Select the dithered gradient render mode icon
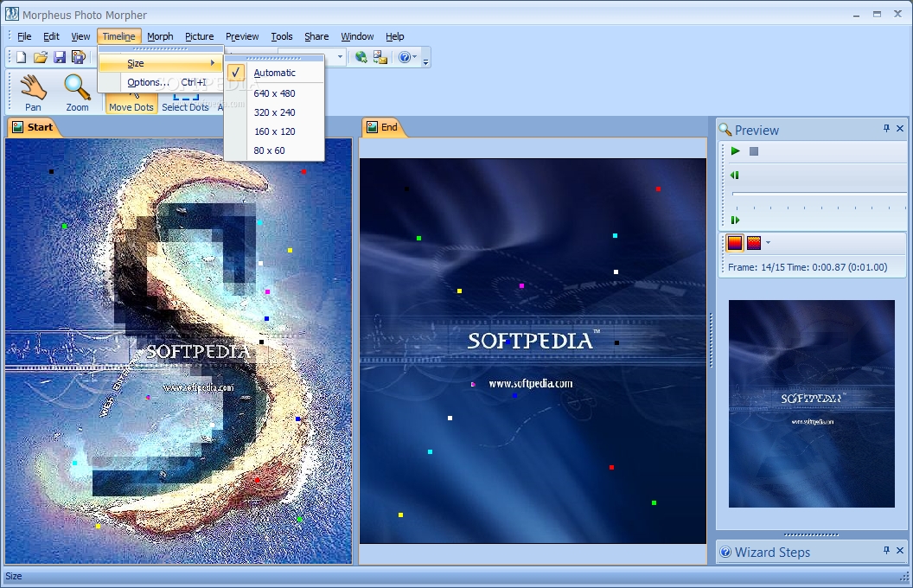 tap(754, 243)
